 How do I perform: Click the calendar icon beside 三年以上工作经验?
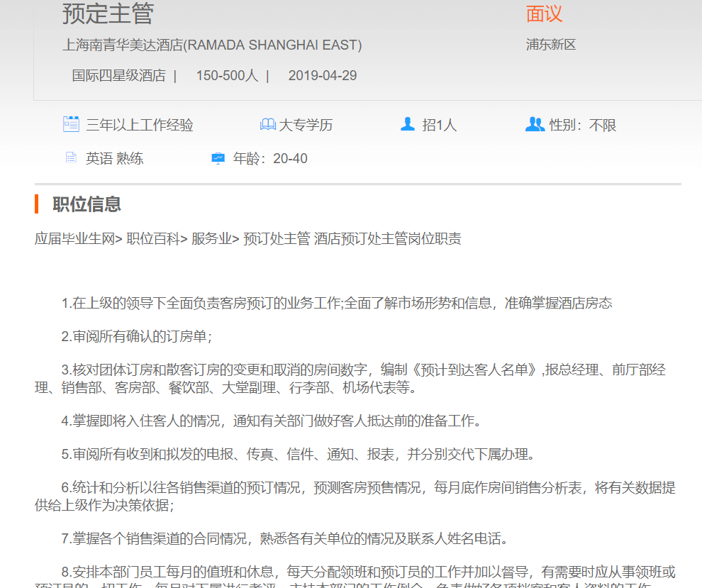pyautogui.click(x=71, y=124)
